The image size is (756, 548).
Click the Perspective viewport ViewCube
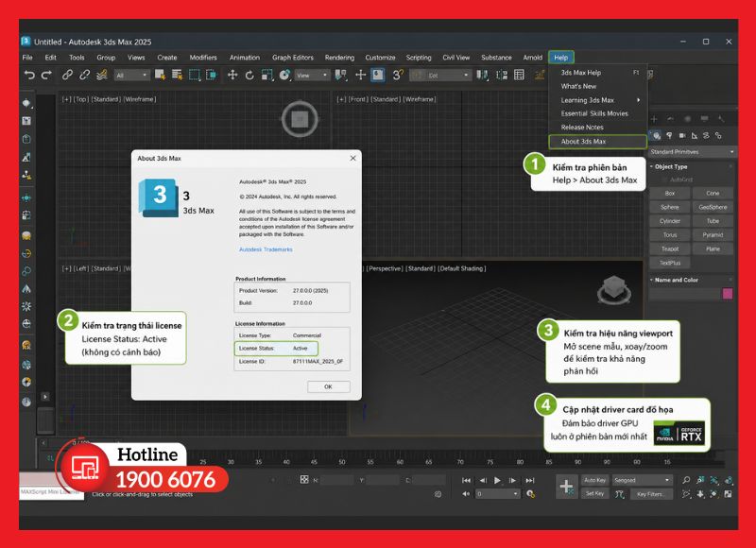(x=614, y=290)
